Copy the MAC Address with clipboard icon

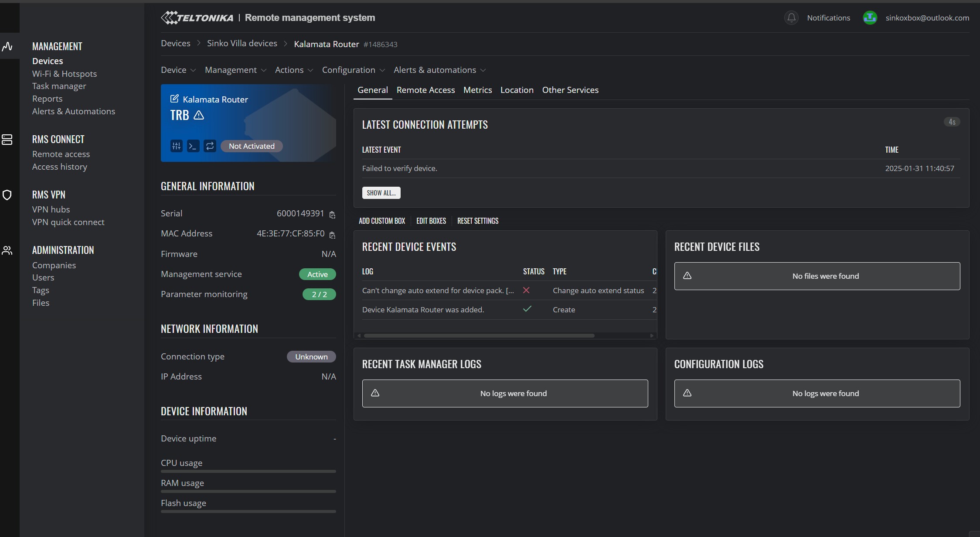pyautogui.click(x=332, y=235)
